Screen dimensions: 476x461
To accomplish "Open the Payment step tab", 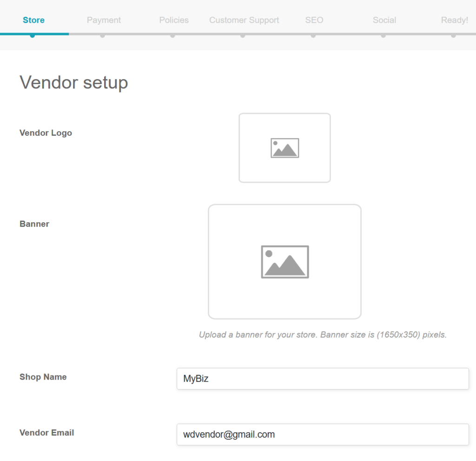I will (x=104, y=20).
